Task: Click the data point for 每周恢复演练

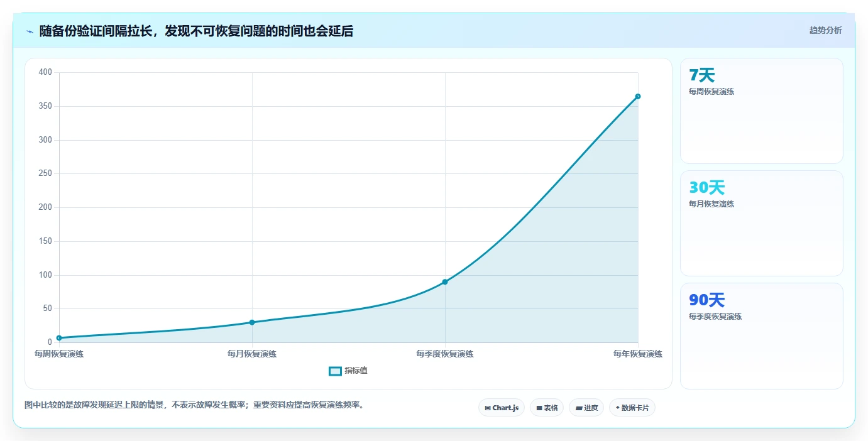Action: (x=59, y=338)
